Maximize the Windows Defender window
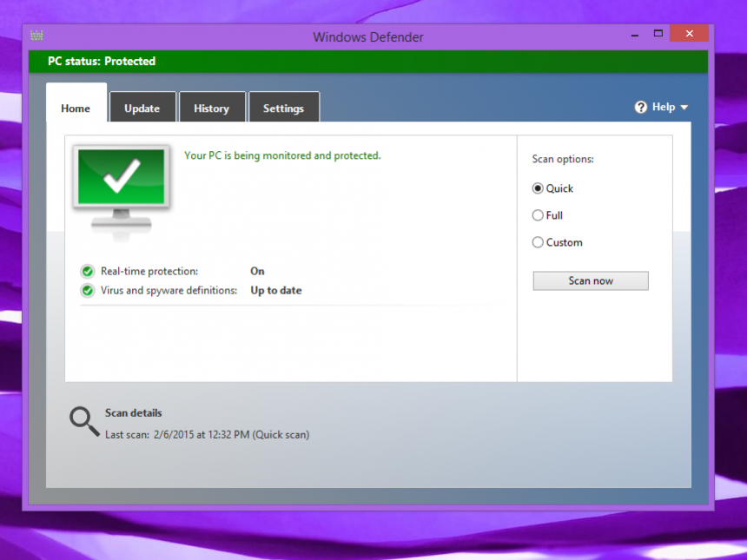 pos(658,33)
